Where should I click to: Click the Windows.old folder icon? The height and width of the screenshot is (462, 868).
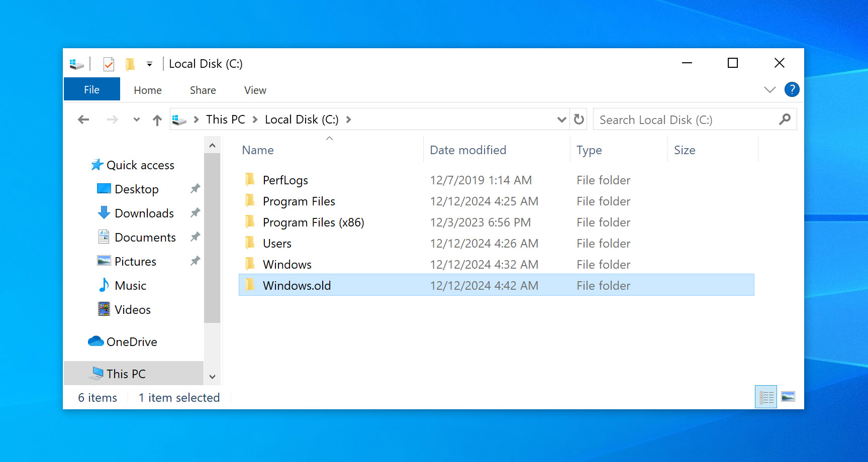click(250, 285)
